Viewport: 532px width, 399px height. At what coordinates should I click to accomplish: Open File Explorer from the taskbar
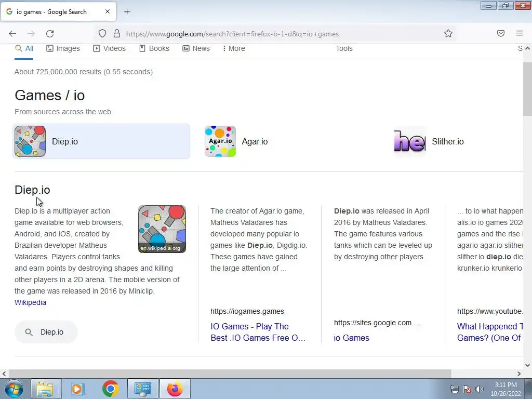(x=45, y=389)
